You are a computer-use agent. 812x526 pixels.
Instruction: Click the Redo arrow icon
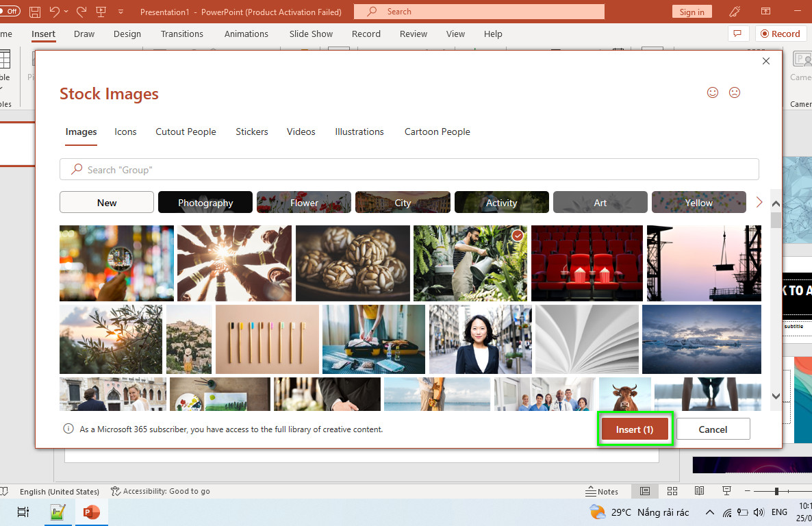pyautogui.click(x=81, y=12)
